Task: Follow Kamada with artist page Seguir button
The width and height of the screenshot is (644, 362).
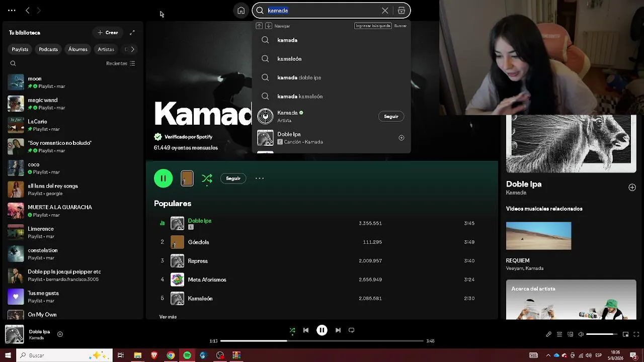Action: pyautogui.click(x=233, y=178)
